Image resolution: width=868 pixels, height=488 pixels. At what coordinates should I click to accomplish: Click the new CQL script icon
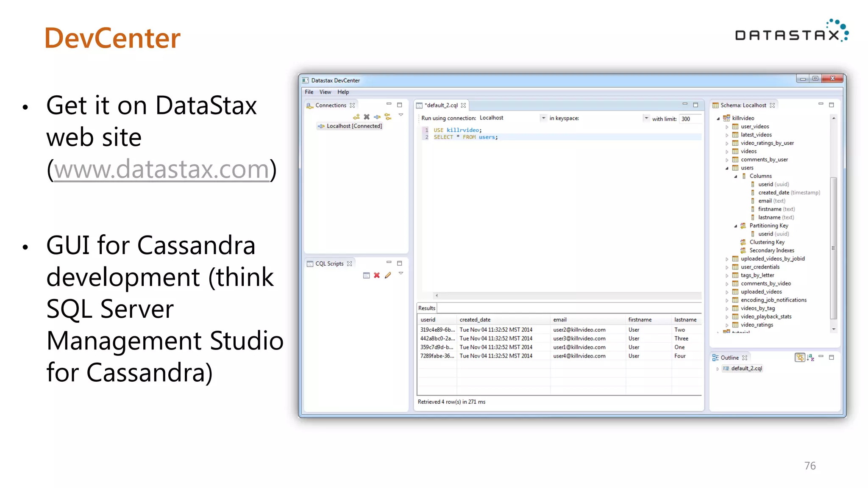[366, 275]
